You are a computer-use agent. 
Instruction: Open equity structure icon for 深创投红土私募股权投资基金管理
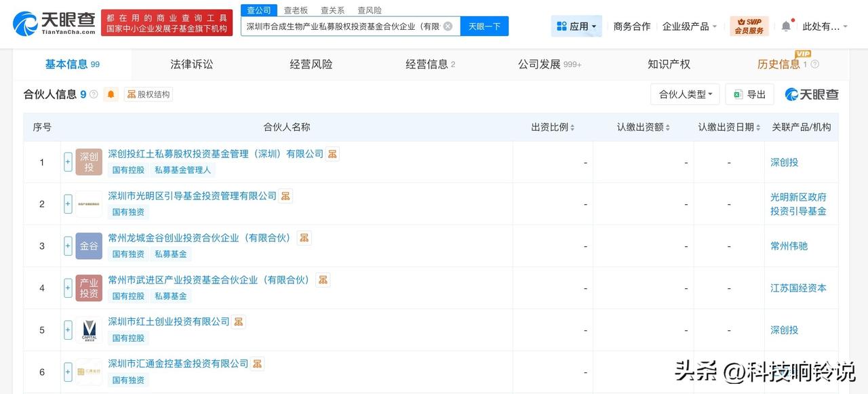[332, 154]
